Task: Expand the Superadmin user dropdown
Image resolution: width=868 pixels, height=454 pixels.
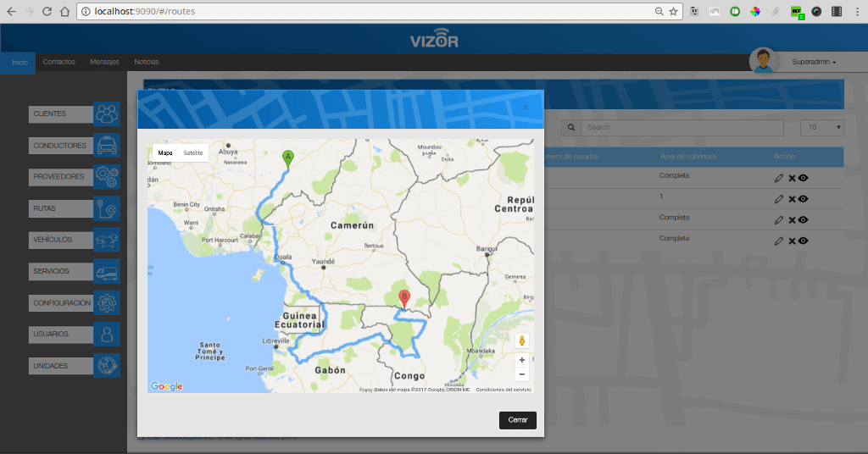Action: pyautogui.click(x=814, y=62)
